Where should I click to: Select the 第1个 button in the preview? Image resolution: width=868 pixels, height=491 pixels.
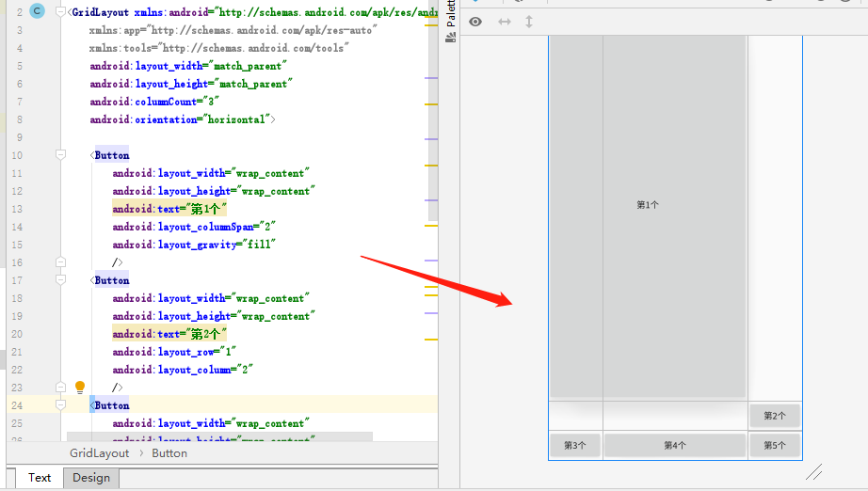point(648,216)
